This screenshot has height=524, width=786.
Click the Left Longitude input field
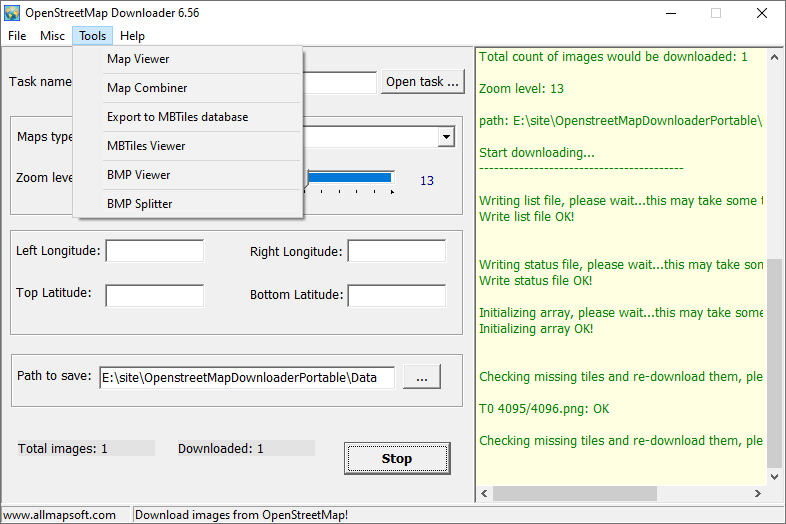tap(155, 251)
